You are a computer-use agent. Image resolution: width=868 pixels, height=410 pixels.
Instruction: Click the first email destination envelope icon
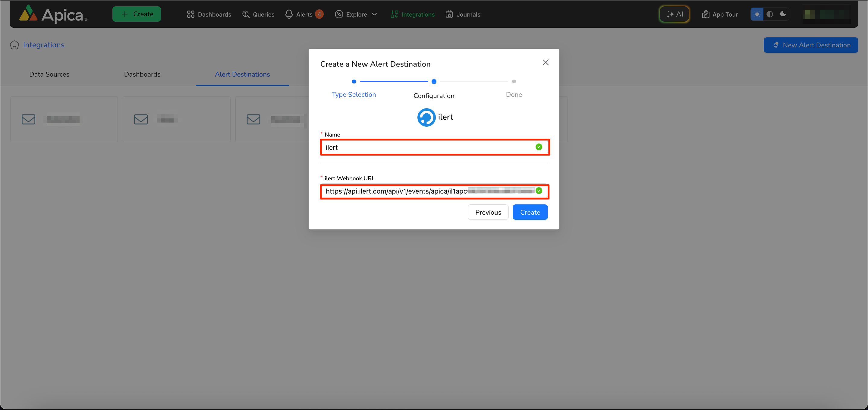(28, 119)
